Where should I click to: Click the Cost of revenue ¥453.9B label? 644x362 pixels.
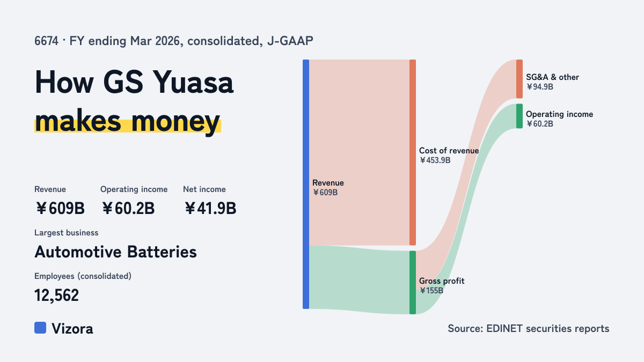(x=449, y=155)
